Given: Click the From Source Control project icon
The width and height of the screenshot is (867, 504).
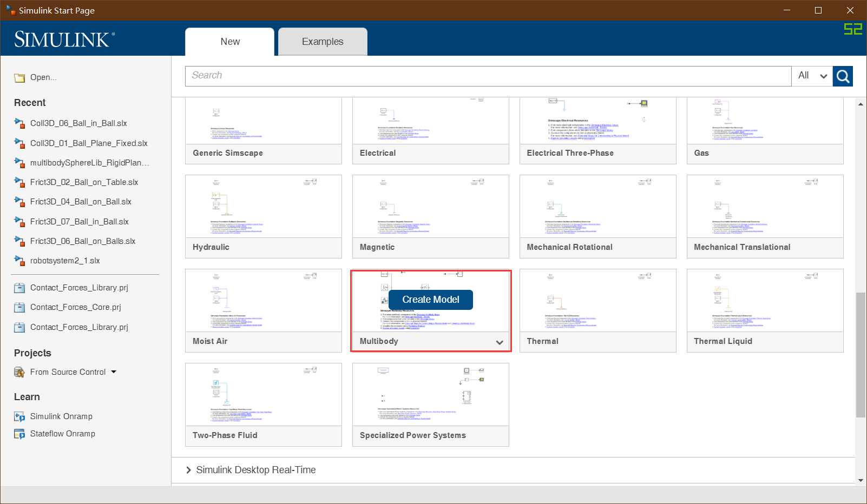Looking at the screenshot, I should coord(19,372).
